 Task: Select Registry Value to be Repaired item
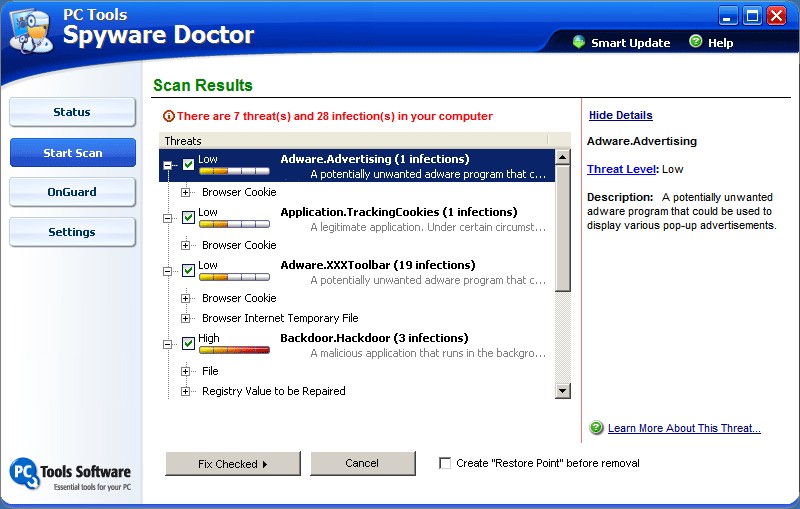pyautogui.click(x=273, y=391)
